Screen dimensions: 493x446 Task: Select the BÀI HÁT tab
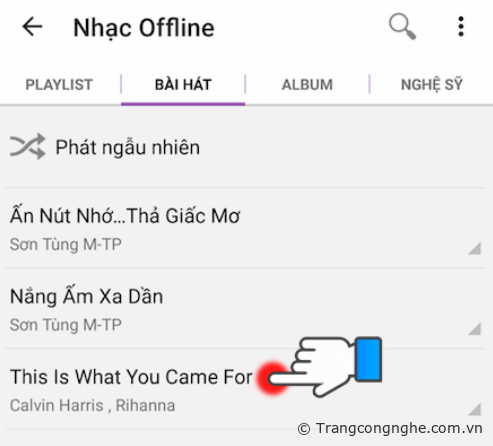pos(183,85)
